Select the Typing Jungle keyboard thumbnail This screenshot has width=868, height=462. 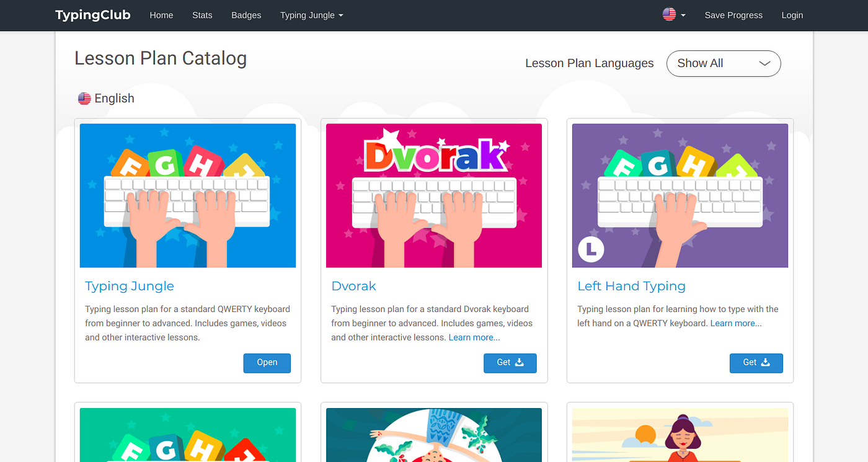tap(187, 195)
